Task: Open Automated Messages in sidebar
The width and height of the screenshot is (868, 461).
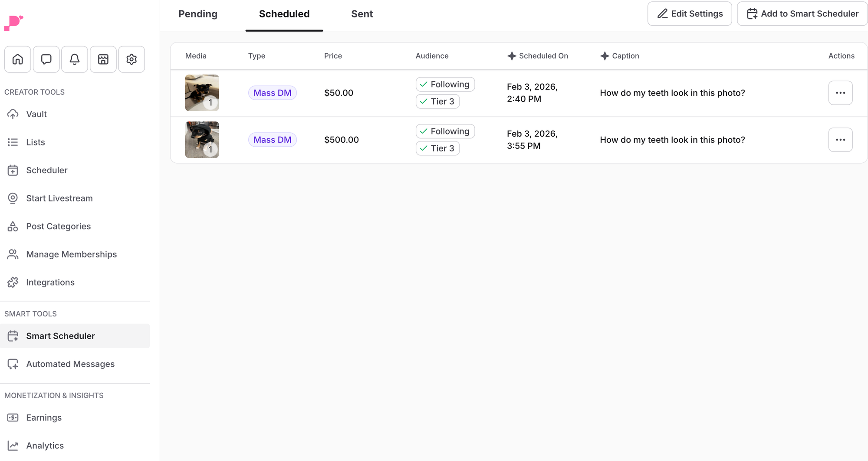Action: 70,364
